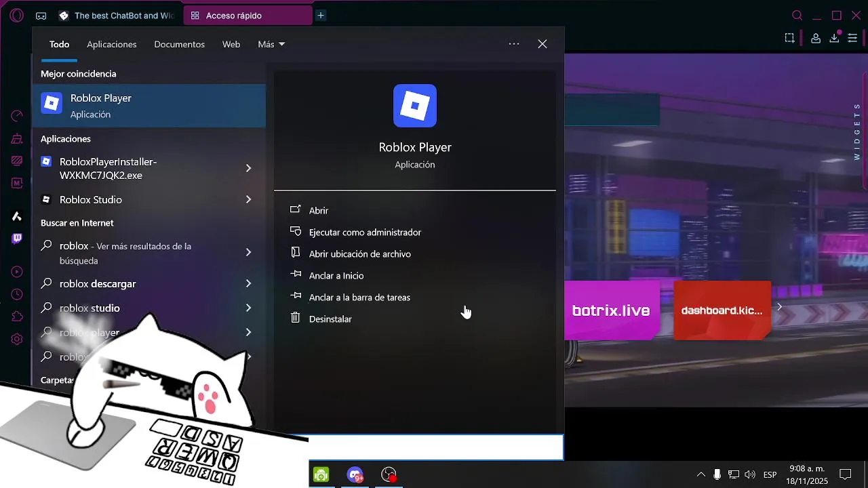Viewport: 868px width, 488px height.
Task: Open browser search magnifier icon
Action: [x=797, y=16]
